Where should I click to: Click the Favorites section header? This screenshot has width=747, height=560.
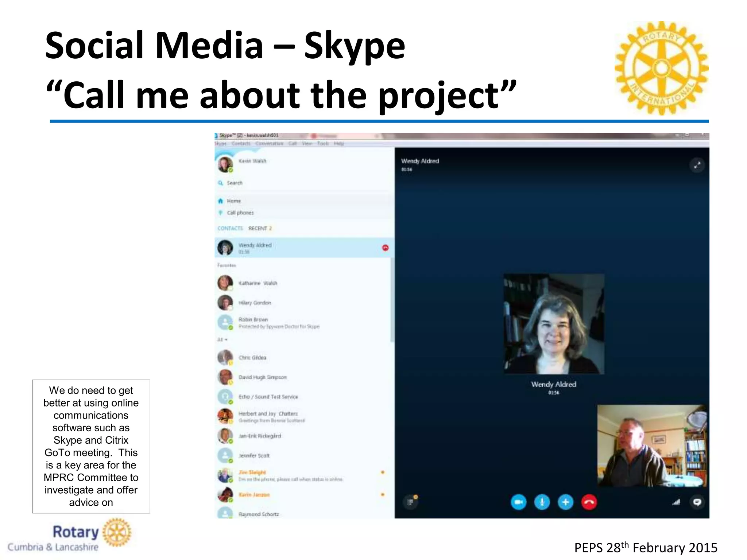(227, 265)
